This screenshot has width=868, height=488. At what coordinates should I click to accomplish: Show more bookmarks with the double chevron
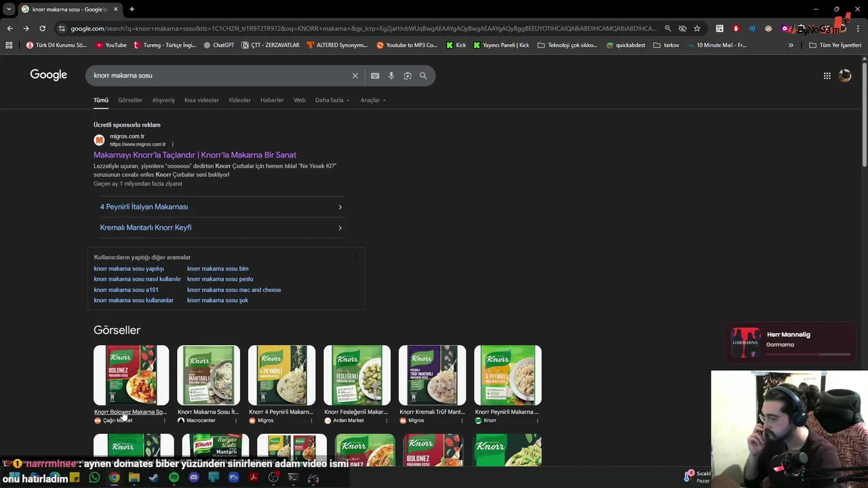click(x=791, y=45)
